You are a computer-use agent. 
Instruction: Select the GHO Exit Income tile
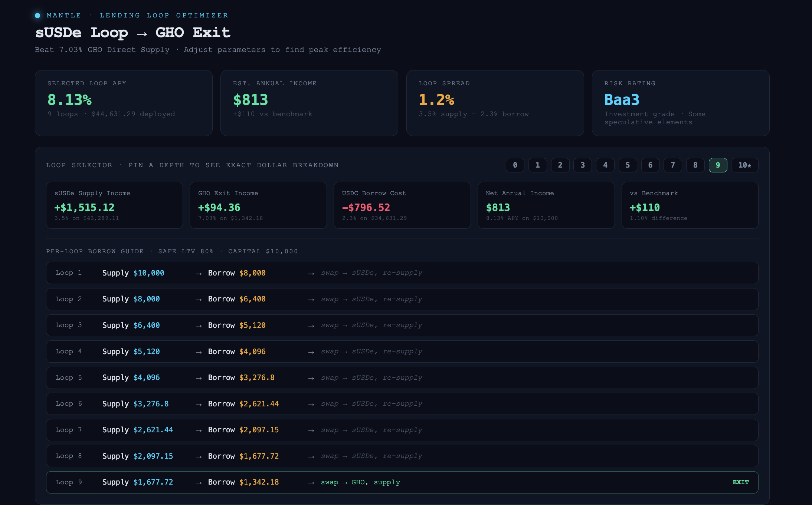tap(258, 205)
